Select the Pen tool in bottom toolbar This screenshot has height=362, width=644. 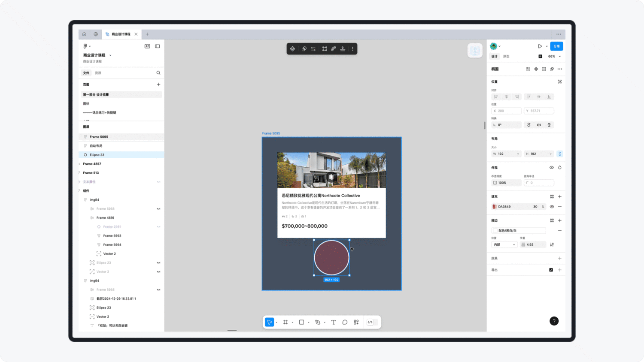(318, 322)
